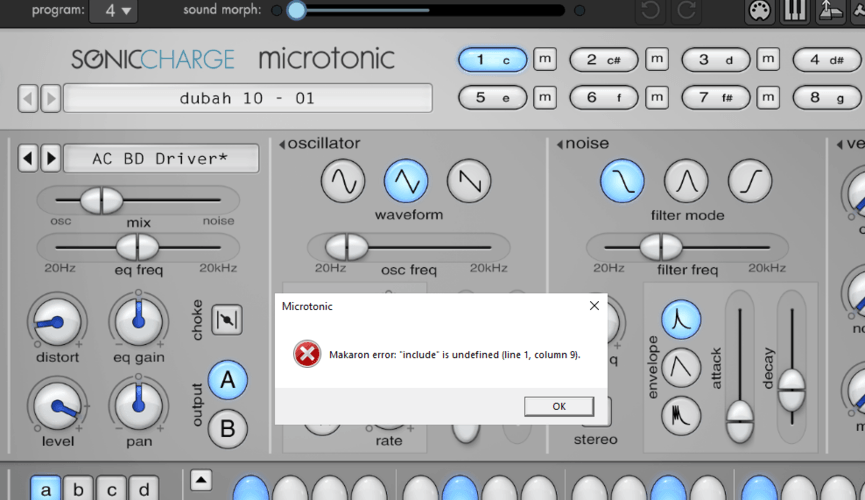865x500 pixels.
Task: Click the sound morph slider handle
Action: click(x=296, y=10)
